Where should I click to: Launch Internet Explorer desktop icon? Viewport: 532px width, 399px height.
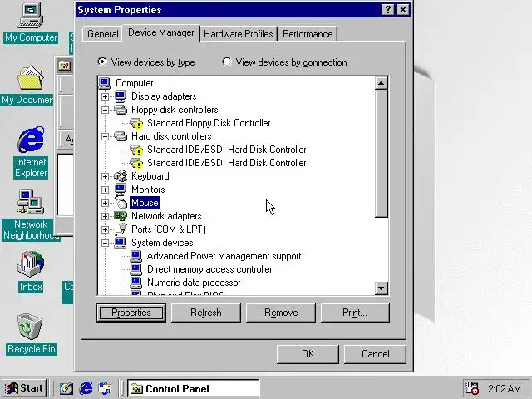[x=31, y=140]
